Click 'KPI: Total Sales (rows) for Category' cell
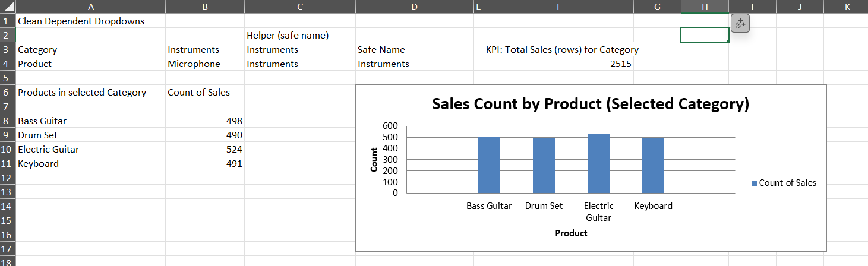Screen dimensions: 868x266 click(x=558, y=49)
